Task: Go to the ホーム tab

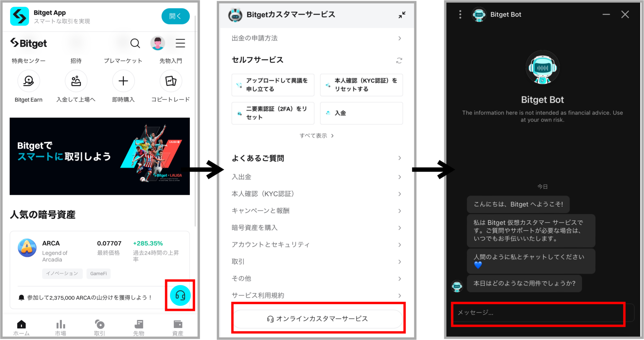Action: click(x=21, y=328)
